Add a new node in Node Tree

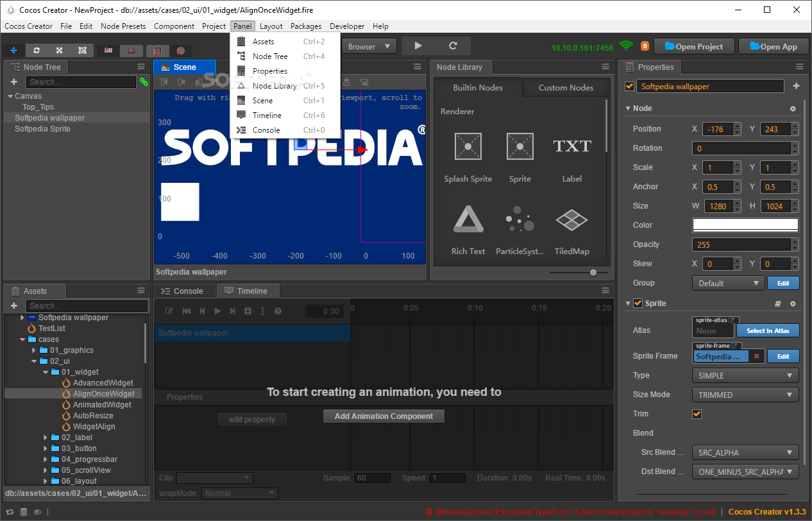(14, 82)
